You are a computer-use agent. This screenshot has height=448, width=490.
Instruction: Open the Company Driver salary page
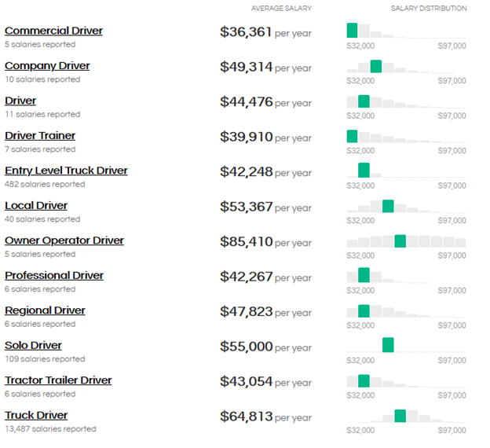click(x=47, y=66)
